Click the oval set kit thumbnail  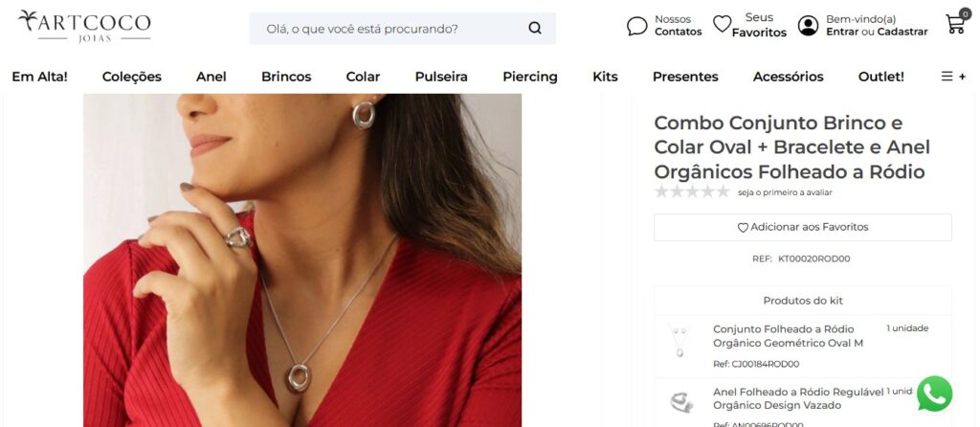click(679, 342)
